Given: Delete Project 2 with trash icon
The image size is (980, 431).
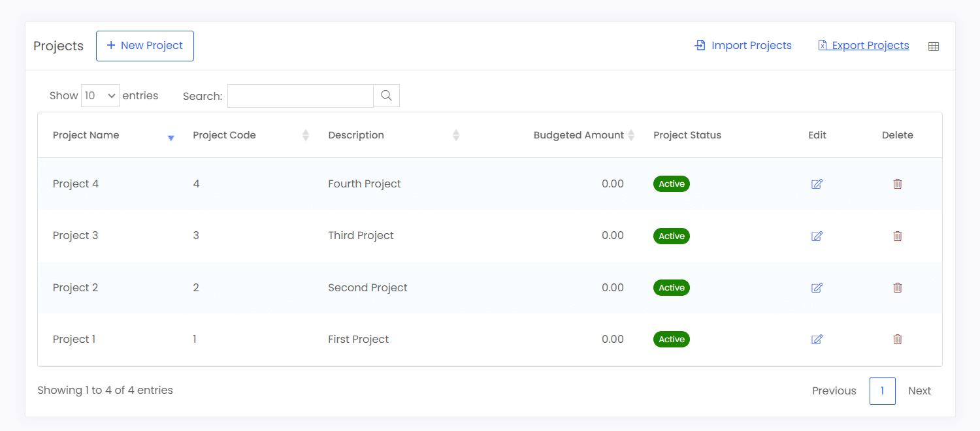Looking at the screenshot, I should [x=898, y=287].
